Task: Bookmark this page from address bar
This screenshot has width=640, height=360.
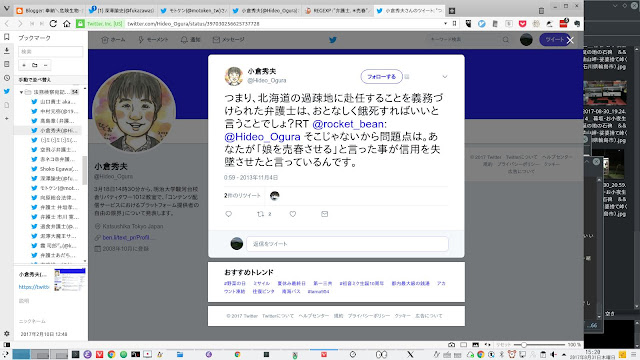Action: coord(454,24)
